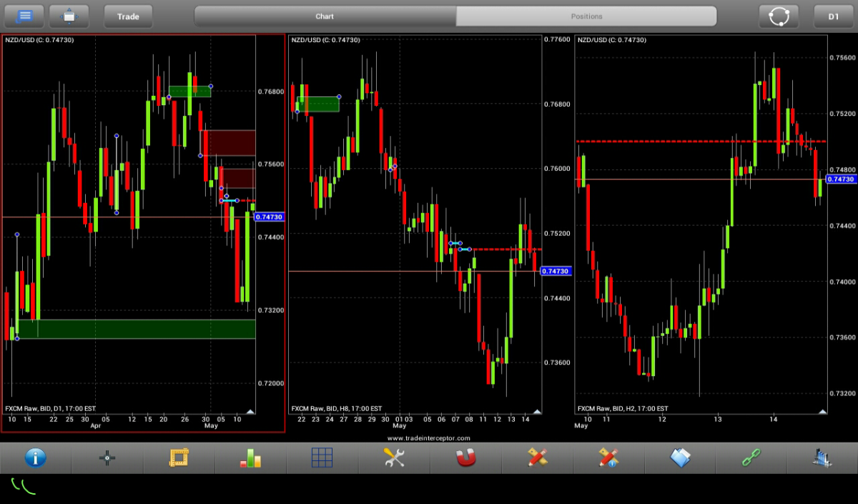Select NZD/USD title on the H8 chart

point(325,40)
